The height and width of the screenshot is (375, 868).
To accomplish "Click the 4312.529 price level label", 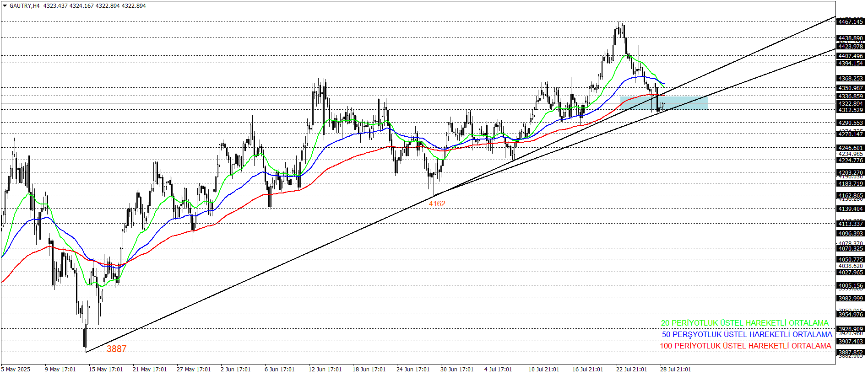I will pos(851,110).
